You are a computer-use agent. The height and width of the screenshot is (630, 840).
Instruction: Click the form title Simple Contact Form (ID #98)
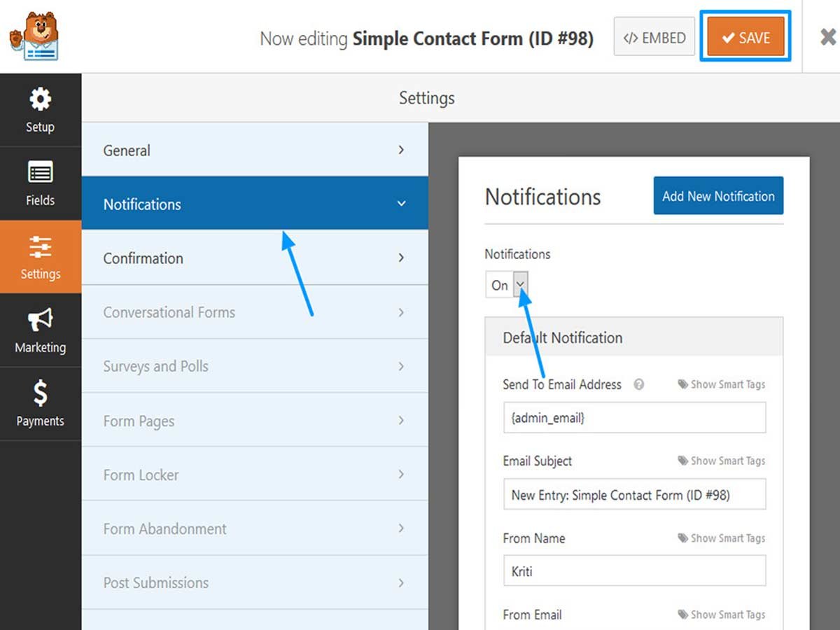point(473,38)
